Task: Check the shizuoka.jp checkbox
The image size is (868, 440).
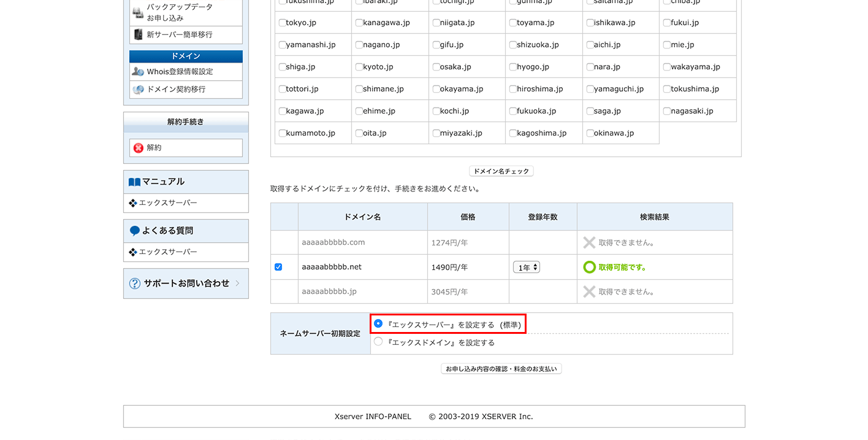Action: pos(512,45)
